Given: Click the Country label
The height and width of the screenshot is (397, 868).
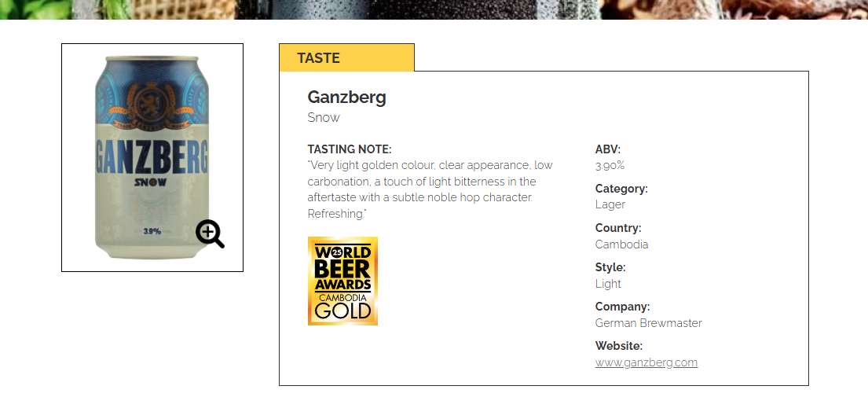Looking at the screenshot, I should point(618,228).
